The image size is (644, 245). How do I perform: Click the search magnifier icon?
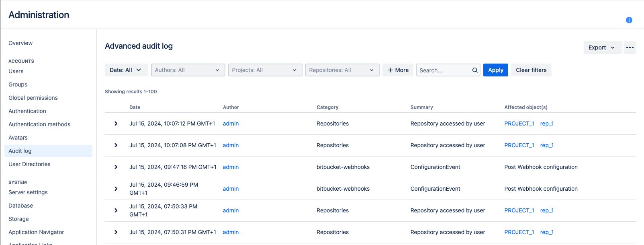pyautogui.click(x=474, y=70)
